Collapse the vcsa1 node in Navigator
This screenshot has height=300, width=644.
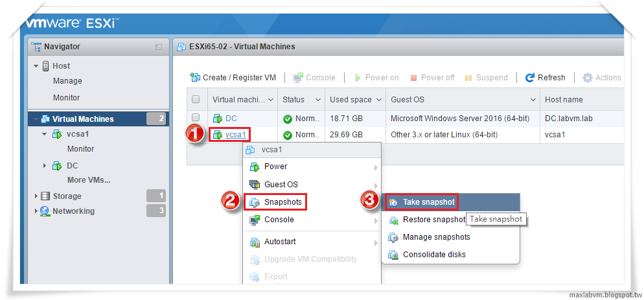click(x=44, y=134)
